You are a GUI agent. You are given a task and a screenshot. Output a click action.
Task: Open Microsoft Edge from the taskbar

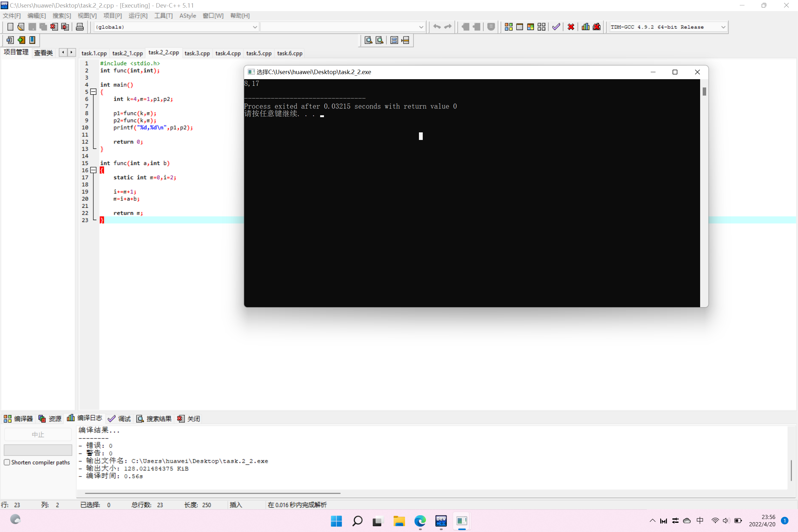coord(420,521)
